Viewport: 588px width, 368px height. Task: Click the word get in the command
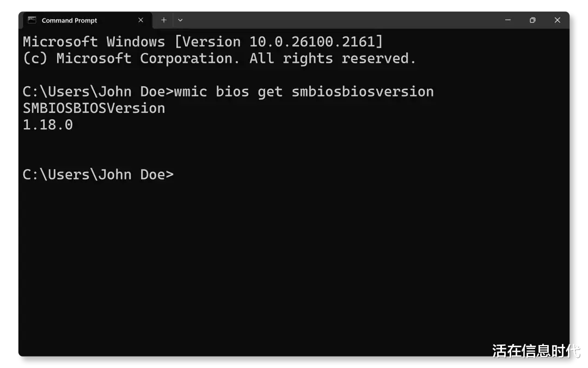tap(270, 92)
